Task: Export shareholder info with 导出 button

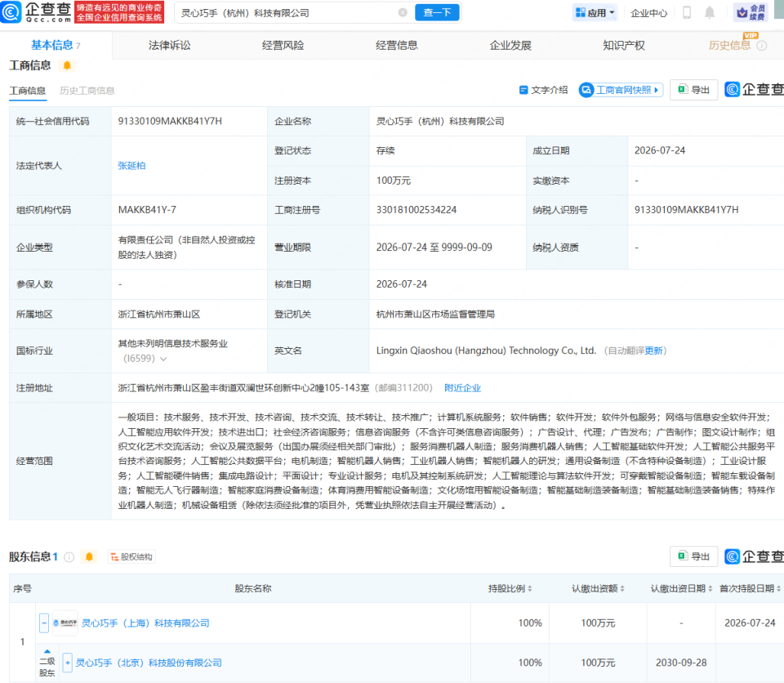Action: pos(694,556)
